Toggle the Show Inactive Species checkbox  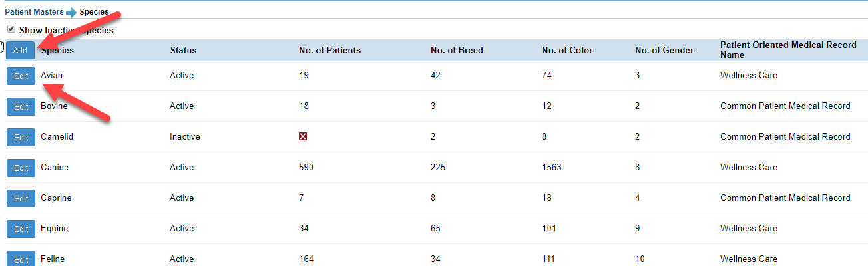click(11, 29)
